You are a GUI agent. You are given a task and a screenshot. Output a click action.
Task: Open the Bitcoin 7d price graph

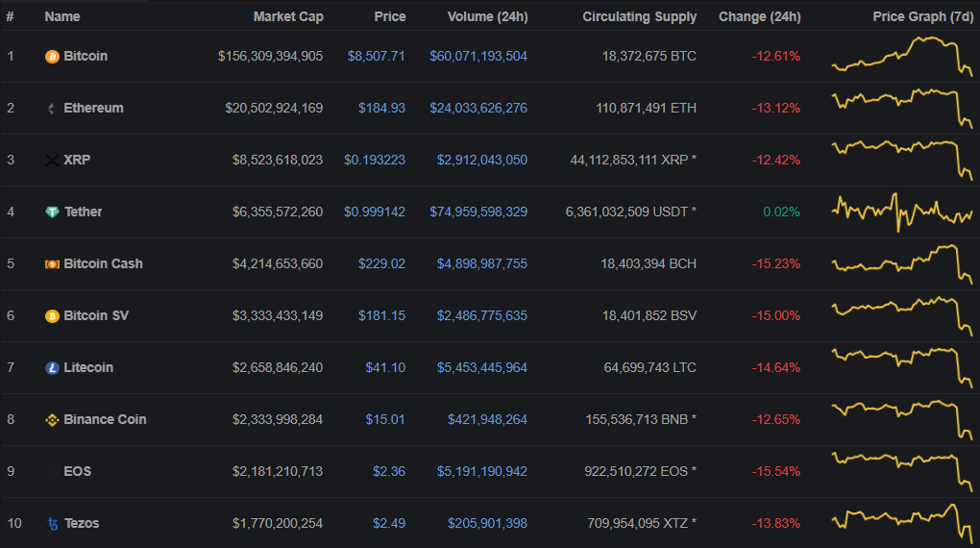pos(901,56)
